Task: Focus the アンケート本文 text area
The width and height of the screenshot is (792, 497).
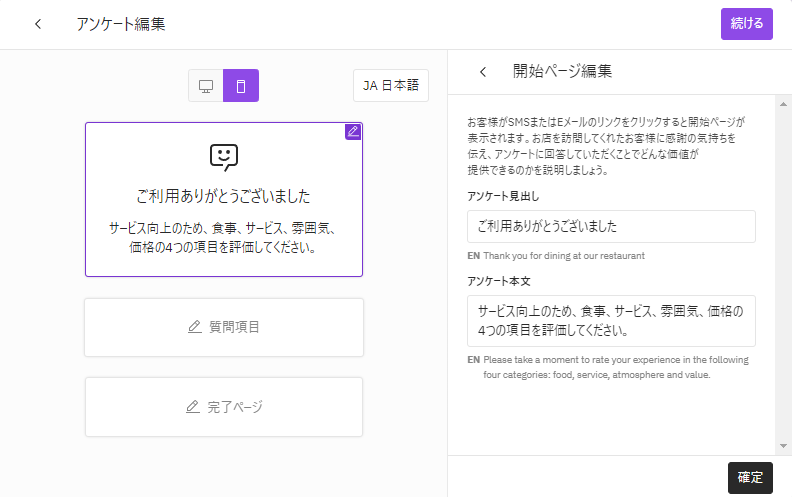Action: (611, 320)
